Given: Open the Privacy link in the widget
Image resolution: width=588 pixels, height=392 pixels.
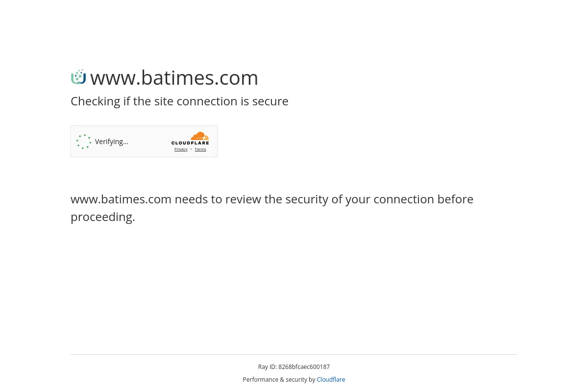Looking at the screenshot, I should pyautogui.click(x=181, y=149).
